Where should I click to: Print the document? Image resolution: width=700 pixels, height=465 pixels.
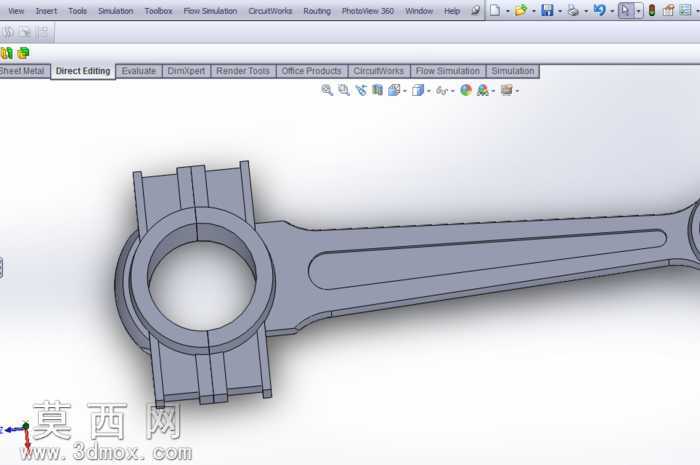[573, 10]
